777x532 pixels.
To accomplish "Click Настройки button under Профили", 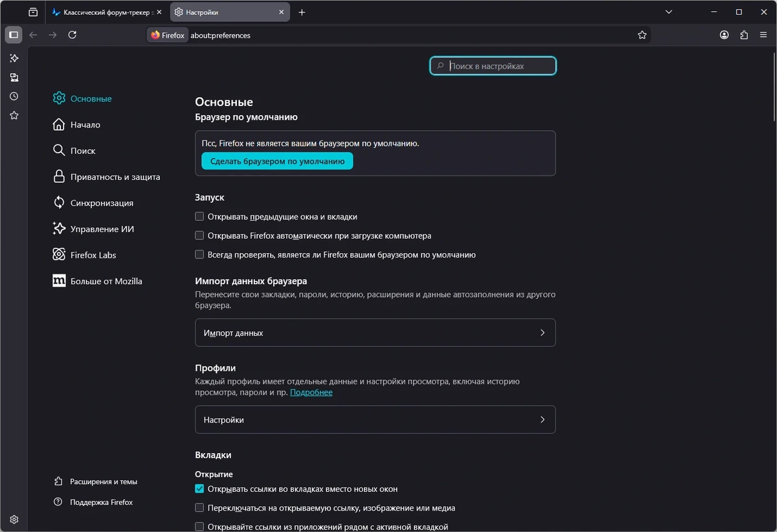I will point(375,419).
